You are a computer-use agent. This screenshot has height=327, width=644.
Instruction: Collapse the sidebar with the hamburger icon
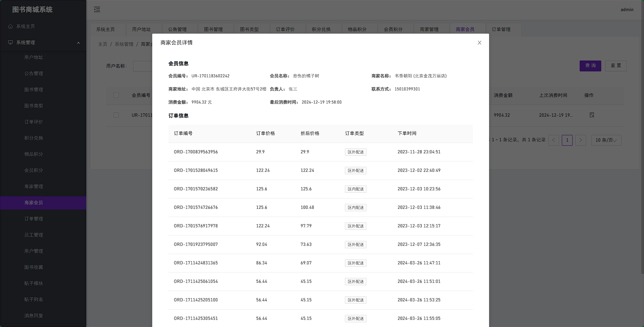(x=97, y=10)
